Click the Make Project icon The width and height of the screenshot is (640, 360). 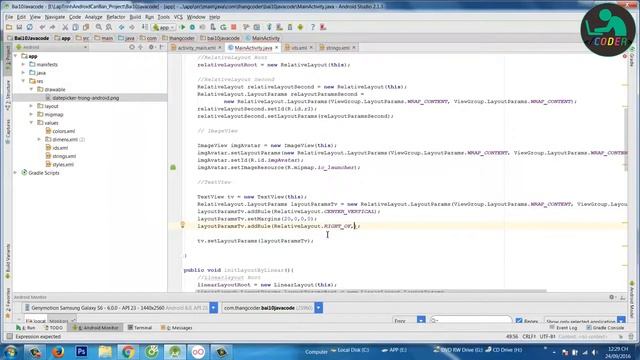click(x=144, y=27)
